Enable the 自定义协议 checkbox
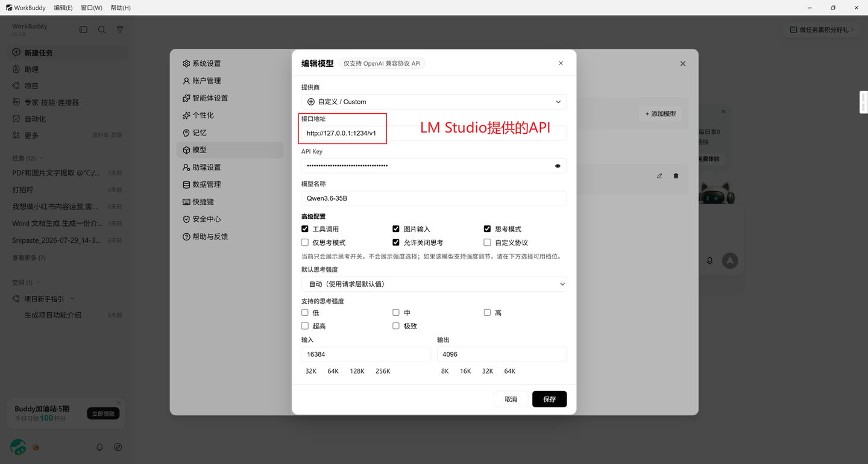868x464 pixels. point(487,243)
